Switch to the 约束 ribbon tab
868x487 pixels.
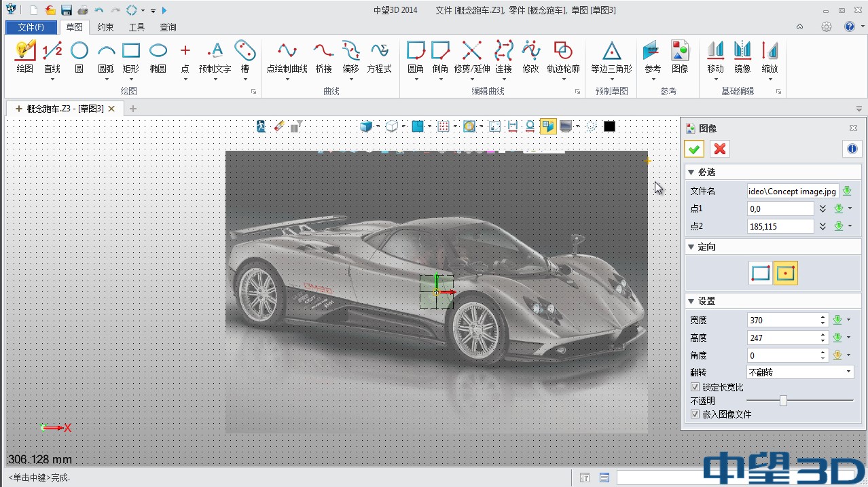coord(105,27)
